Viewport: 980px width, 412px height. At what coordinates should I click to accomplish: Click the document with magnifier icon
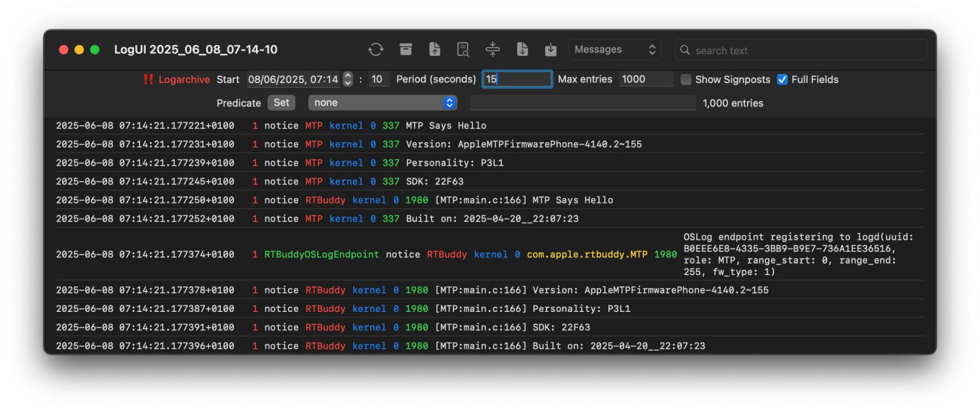point(463,50)
